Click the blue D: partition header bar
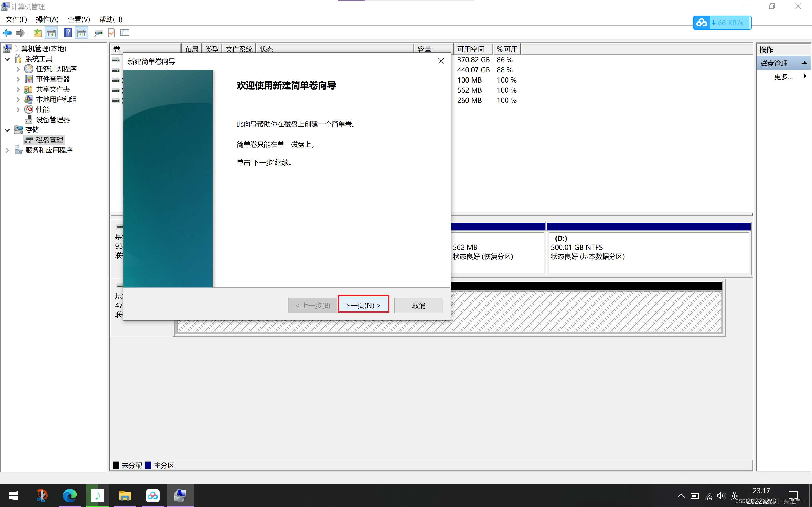Image resolution: width=812 pixels, height=507 pixels. [x=648, y=227]
